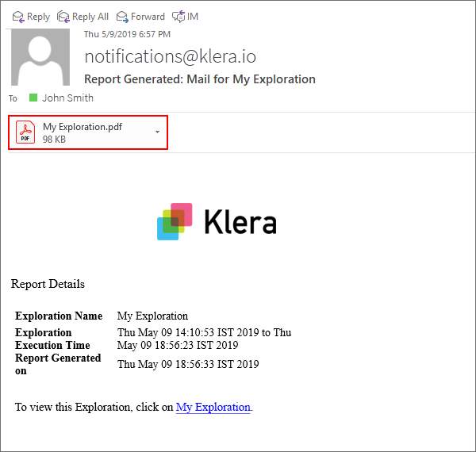The height and width of the screenshot is (452, 476).
Task: Click the timestamp Thu May 09 18:56:33 IST 2019
Action: coord(188,364)
